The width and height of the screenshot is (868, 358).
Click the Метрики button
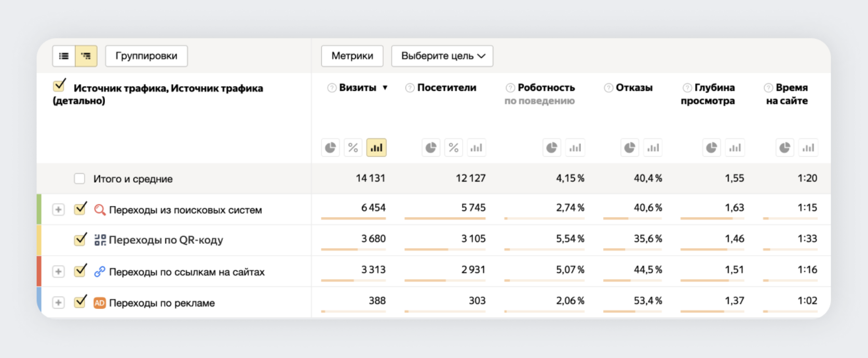(352, 56)
